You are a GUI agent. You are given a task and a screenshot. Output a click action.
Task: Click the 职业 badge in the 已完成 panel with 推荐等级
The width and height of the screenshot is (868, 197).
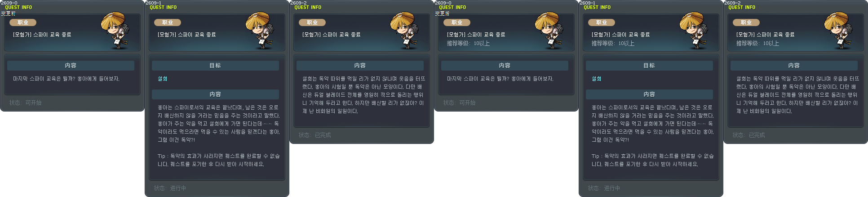pyautogui.click(x=746, y=22)
